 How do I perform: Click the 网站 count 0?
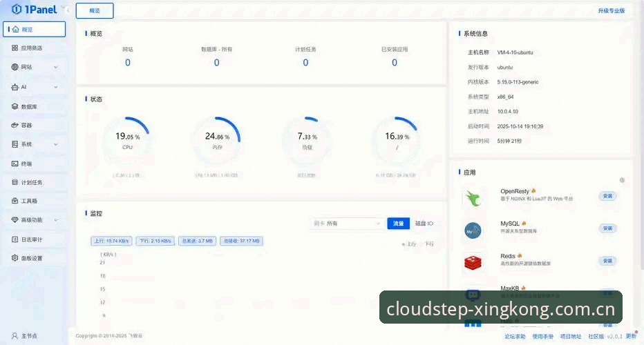coord(128,63)
